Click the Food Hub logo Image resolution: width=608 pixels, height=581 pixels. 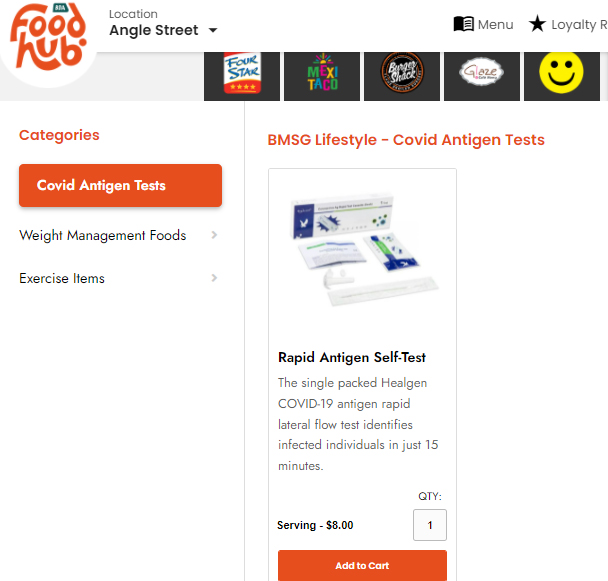pyautogui.click(x=48, y=38)
